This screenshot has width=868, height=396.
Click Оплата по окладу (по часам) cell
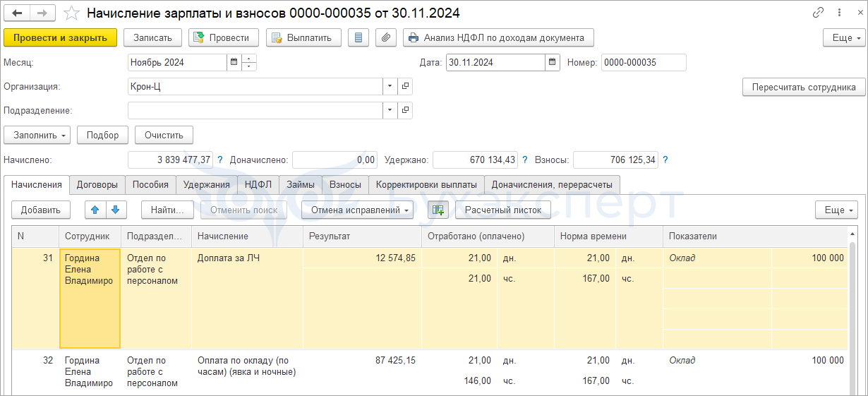point(247,371)
